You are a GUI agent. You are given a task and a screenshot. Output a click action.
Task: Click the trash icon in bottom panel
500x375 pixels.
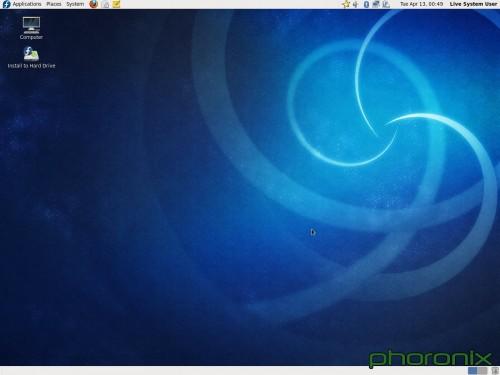coord(495,371)
